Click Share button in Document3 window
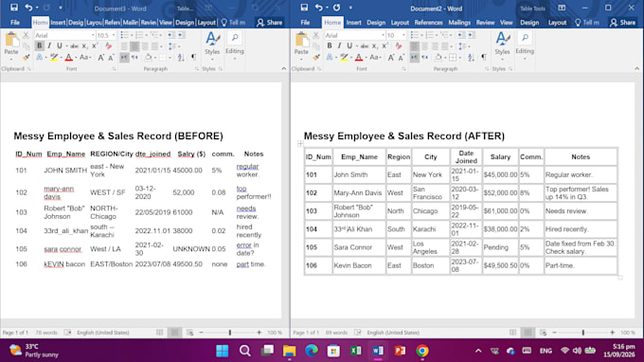The height and width of the screenshot is (362, 644). [269, 23]
